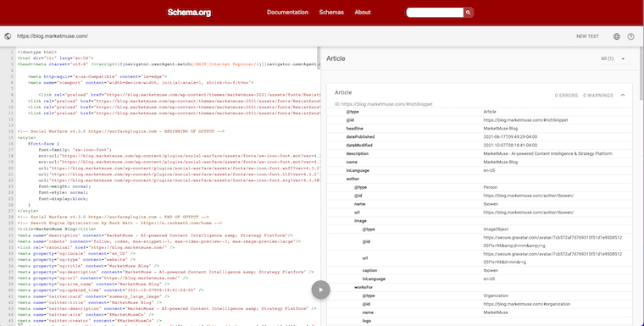
Task: Open the About menu item
Action: [363, 13]
